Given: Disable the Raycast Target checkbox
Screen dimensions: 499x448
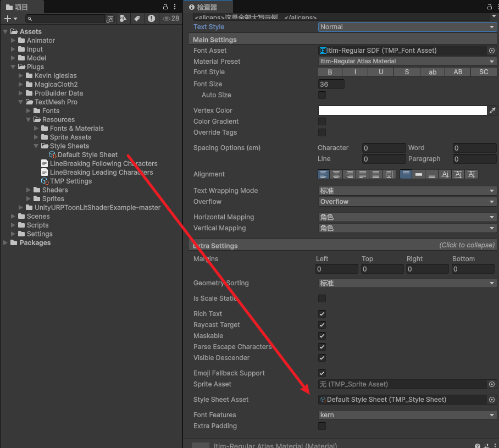Looking at the screenshot, I should (x=322, y=325).
